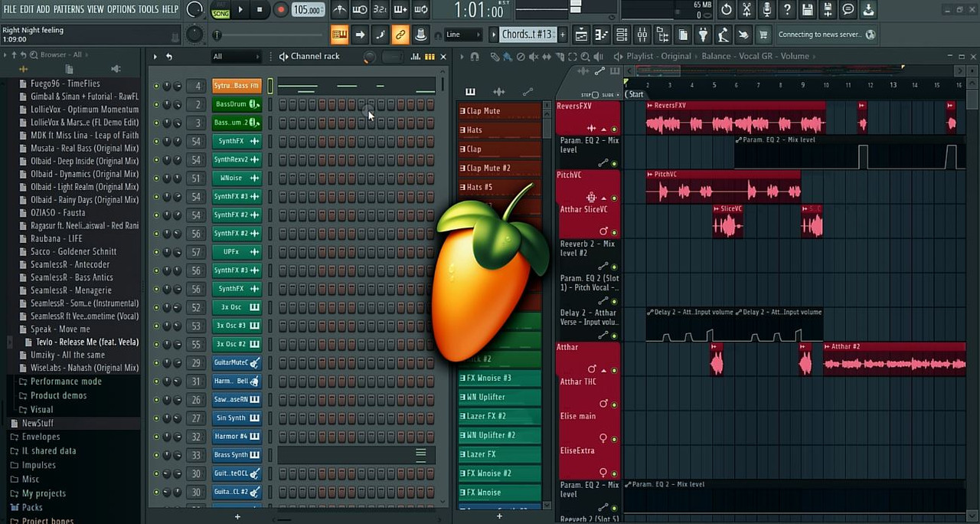Toggle the metronome icon
Image resolution: width=980 pixels, height=524 pixels.
coord(340,10)
